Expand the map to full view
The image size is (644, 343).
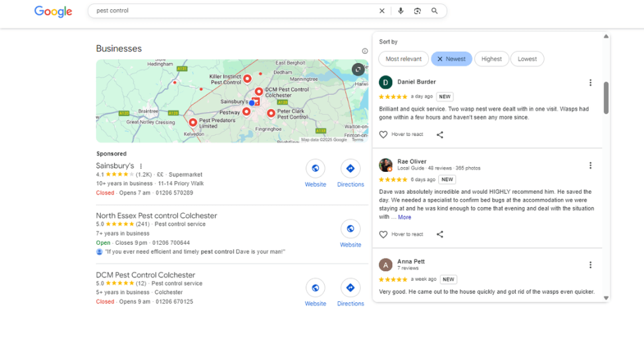coord(358,70)
